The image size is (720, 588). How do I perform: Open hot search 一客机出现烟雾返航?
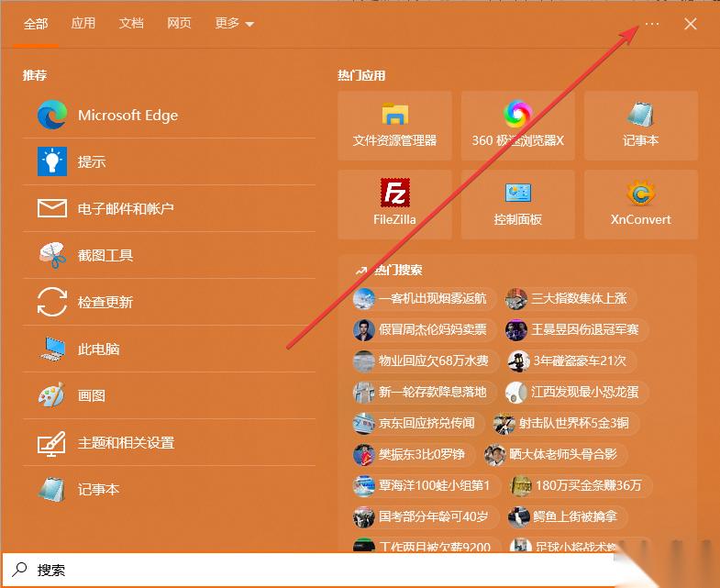(x=425, y=299)
